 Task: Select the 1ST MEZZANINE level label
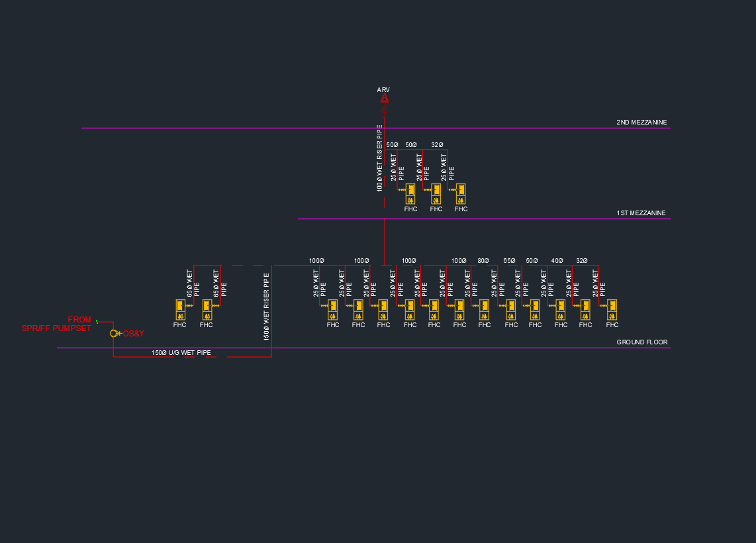[641, 213]
